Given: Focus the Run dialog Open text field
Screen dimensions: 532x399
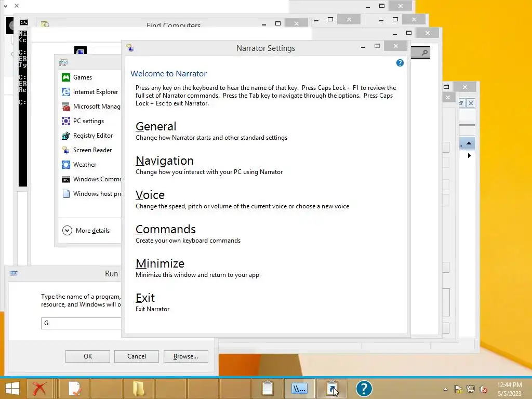Looking at the screenshot, I should click(x=81, y=323).
